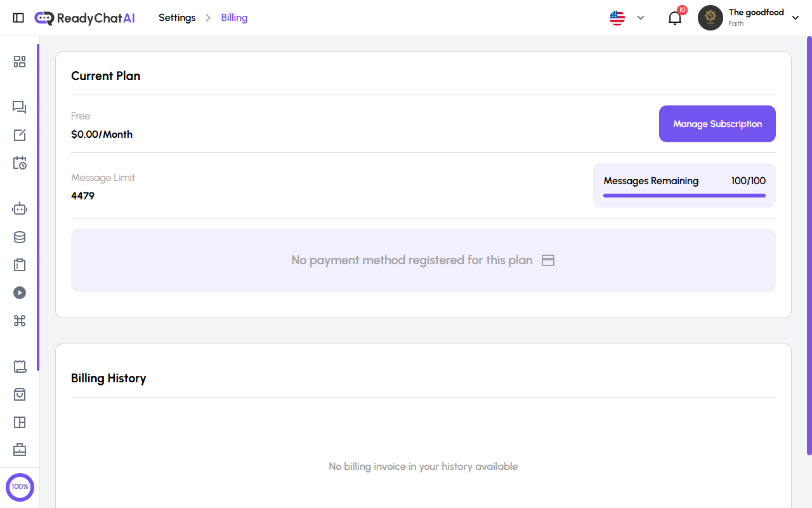Expand the language selector dropdown
The width and height of the screenshot is (812, 508).
pos(640,18)
